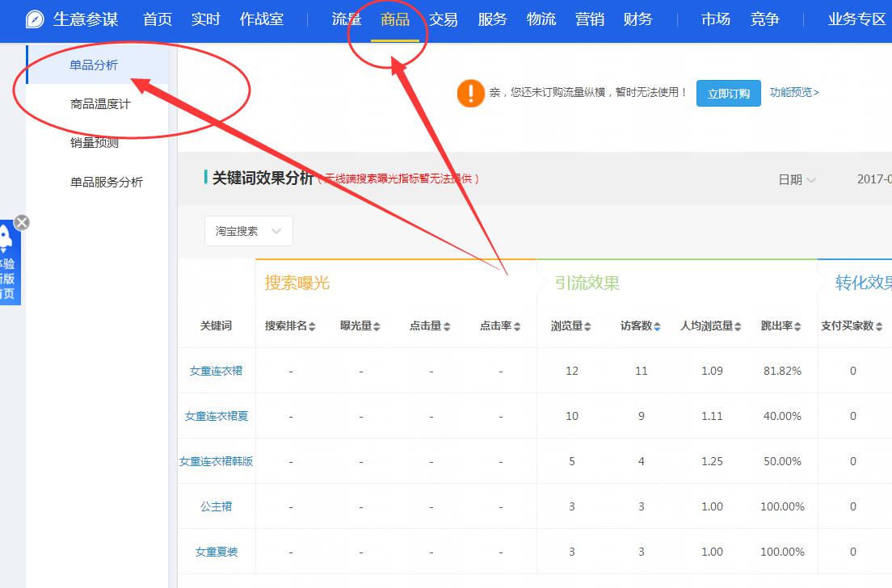Screen dimensions: 892x588
Task: Open the 淘宝搜索 dropdown
Action: click(x=249, y=231)
